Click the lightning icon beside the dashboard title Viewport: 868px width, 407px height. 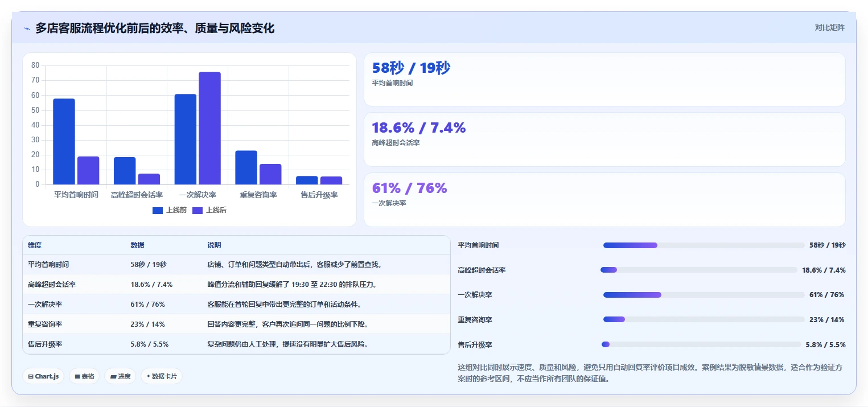pyautogui.click(x=27, y=28)
